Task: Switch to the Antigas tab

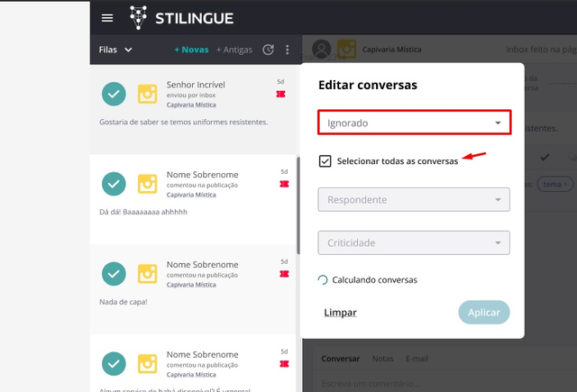Action: (234, 50)
